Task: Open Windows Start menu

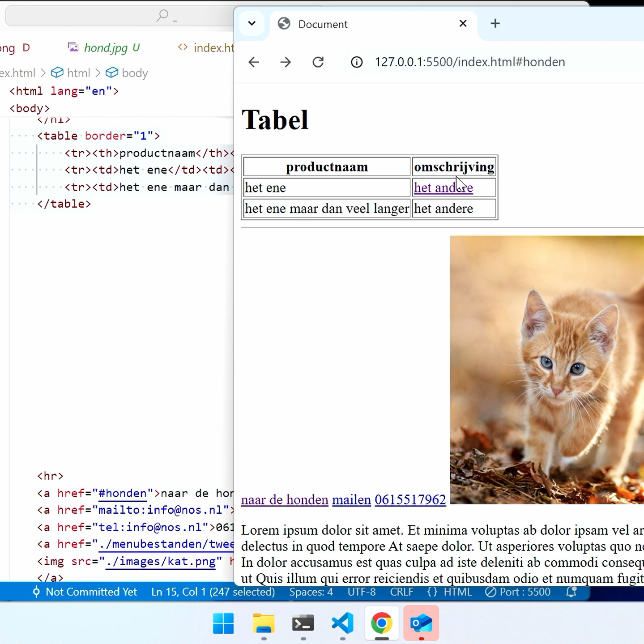Action: 223,623
